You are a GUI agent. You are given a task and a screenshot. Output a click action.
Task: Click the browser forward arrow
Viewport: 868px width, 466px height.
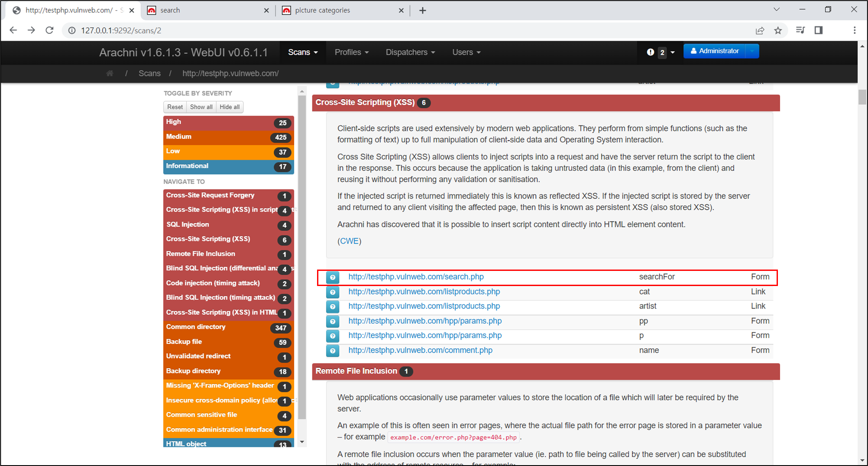(31, 30)
